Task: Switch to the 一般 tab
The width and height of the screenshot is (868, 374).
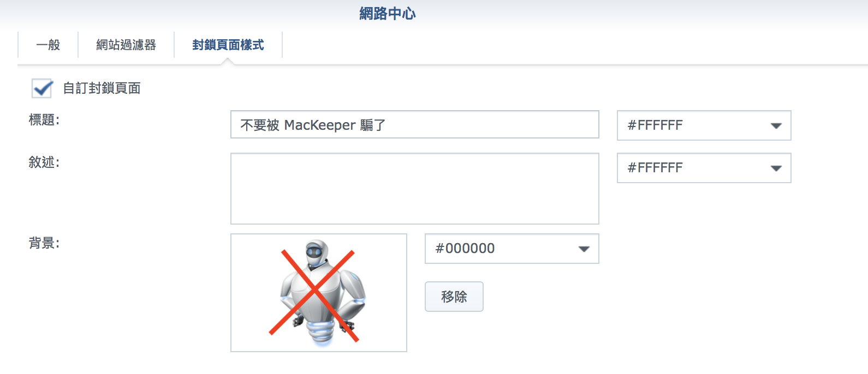Action: pyautogui.click(x=48, y=45)
